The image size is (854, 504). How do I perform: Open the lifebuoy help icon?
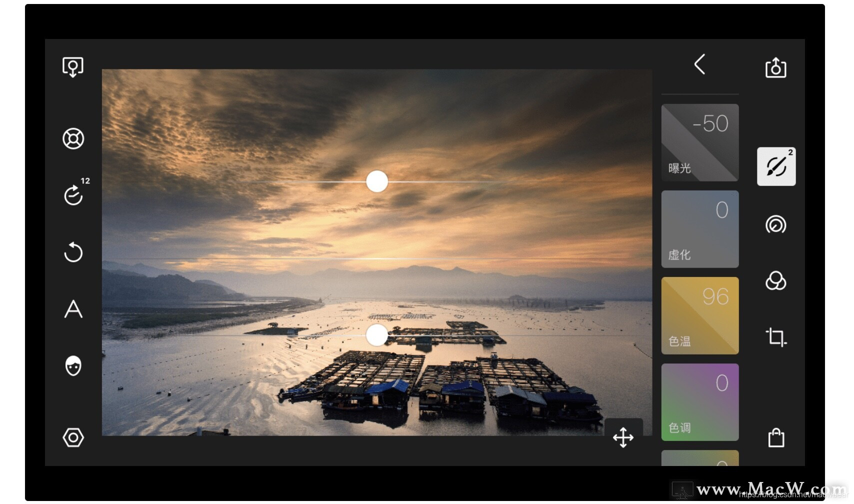point(73,138)
